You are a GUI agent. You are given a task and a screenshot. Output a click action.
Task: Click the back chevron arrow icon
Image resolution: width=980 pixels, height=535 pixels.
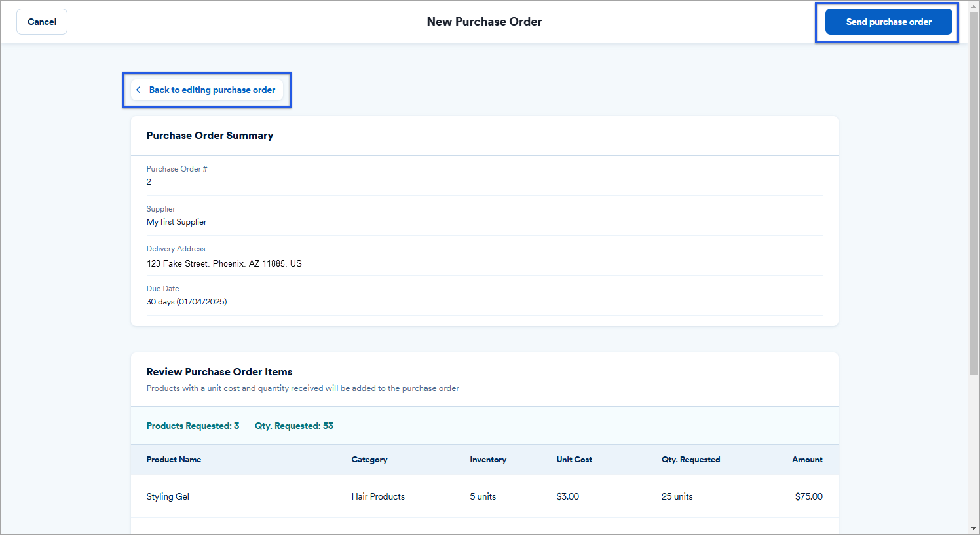pos(138,89)
